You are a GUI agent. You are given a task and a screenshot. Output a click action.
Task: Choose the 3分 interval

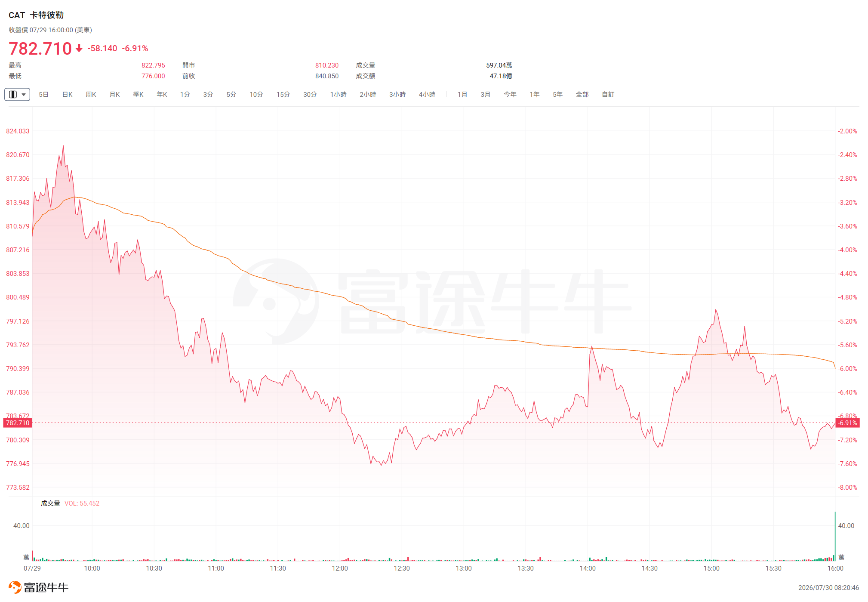208,94
